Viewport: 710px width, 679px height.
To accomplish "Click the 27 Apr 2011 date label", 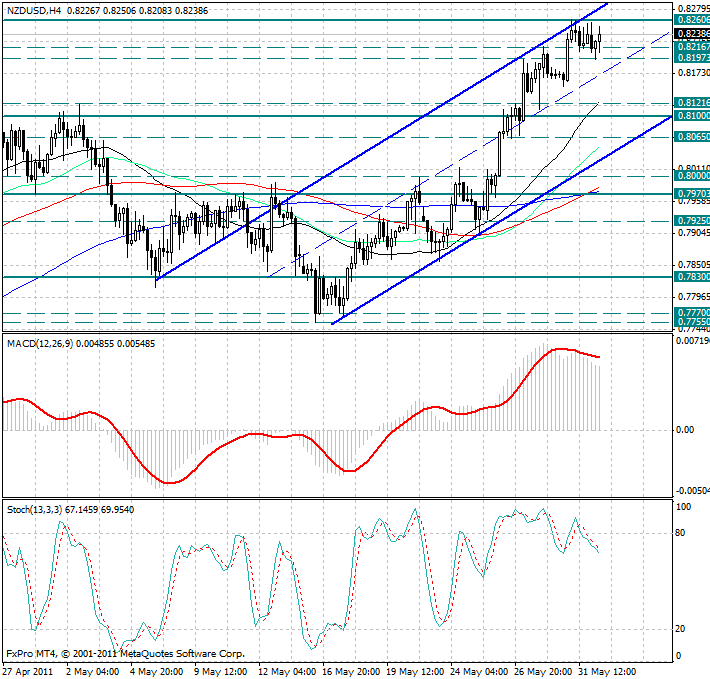I will (28, 671).
